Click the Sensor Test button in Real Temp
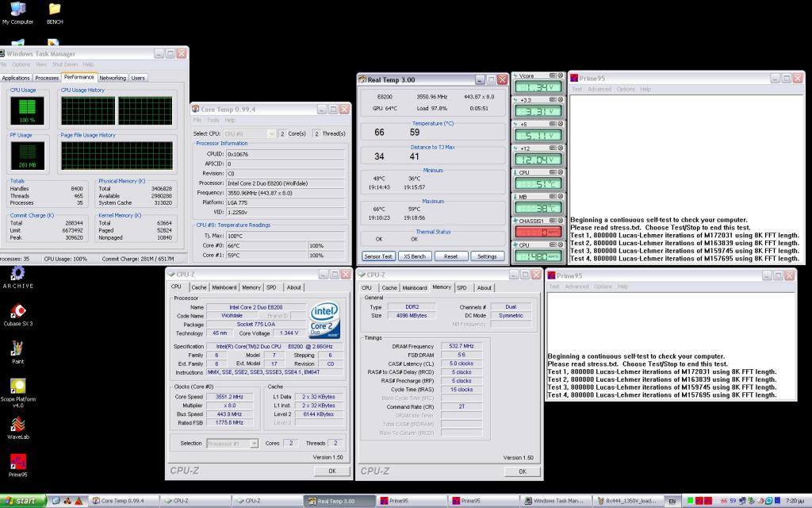 (x=378, y=256)
